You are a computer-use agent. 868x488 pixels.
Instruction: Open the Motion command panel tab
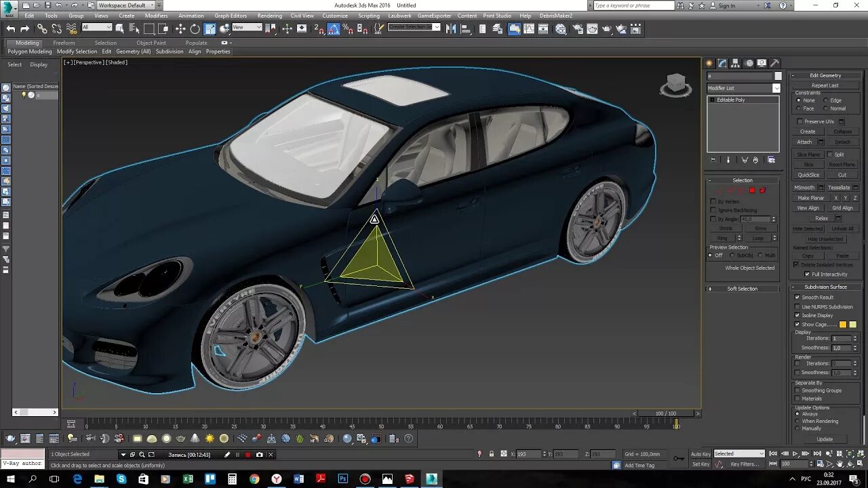pyautogui.click(x=749, y=63)
